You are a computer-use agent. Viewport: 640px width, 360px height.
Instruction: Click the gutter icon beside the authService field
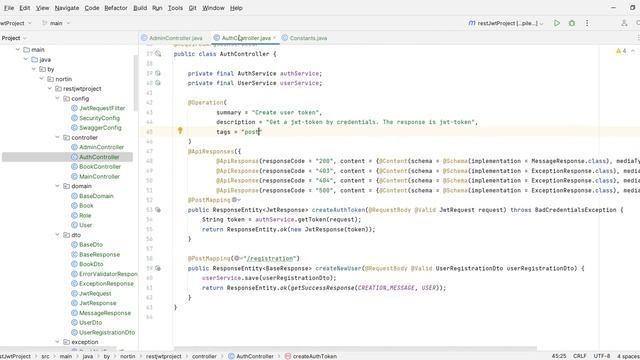[x=158, y=73]
